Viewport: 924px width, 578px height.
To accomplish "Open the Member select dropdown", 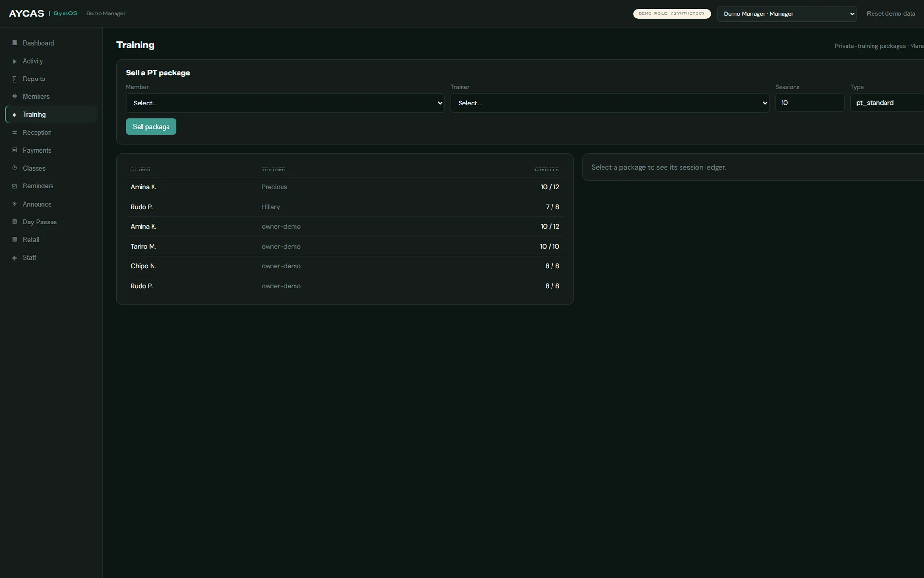I will (285, 103).
